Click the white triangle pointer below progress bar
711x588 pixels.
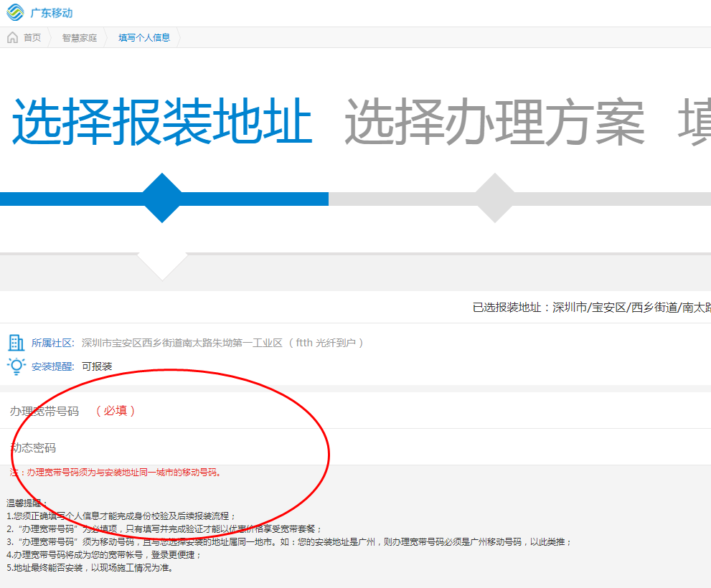click(x=163, y=266)
